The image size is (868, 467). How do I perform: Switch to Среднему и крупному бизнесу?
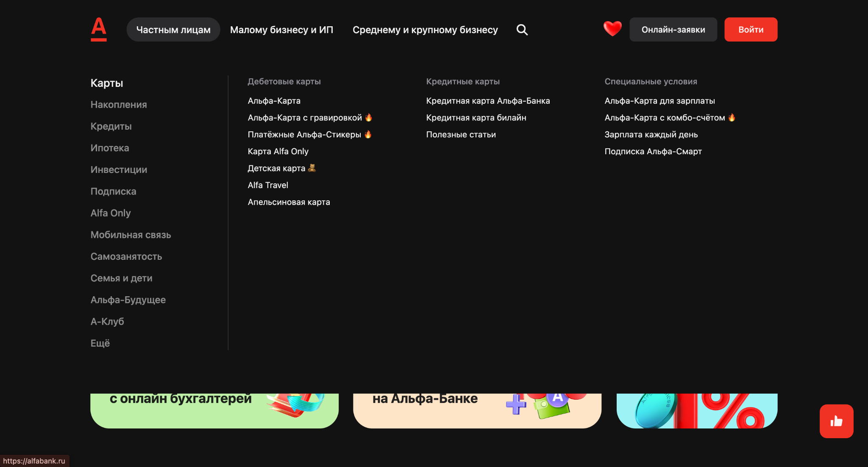pyautogui.click(x=425, y=30)
